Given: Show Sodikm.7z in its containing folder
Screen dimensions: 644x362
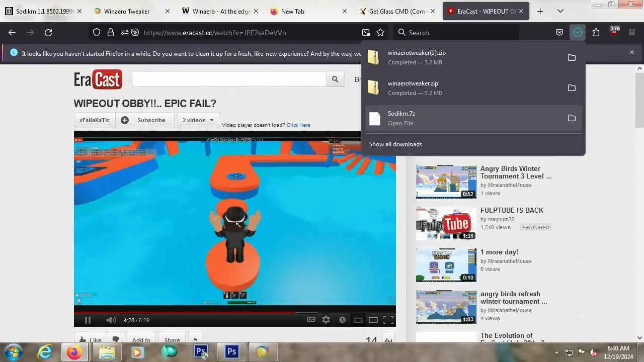Looking at the screenshot, I should pos(572,118).
